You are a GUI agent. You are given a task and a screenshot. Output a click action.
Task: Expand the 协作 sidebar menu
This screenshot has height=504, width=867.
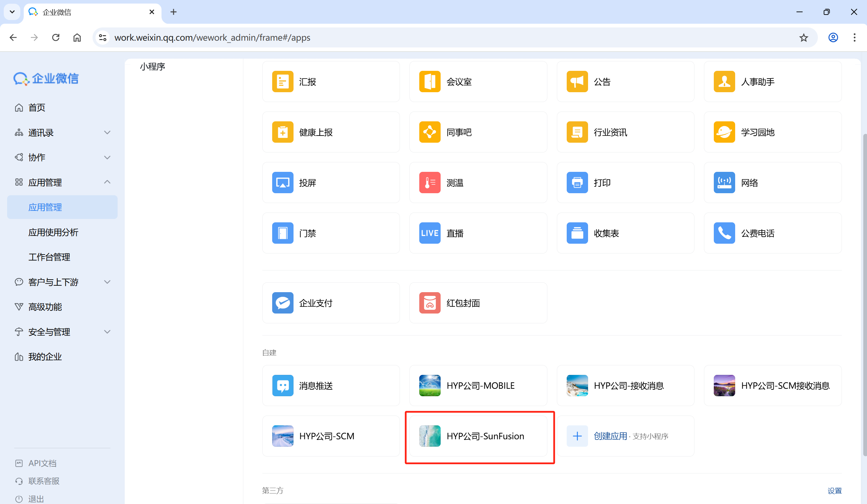tap(107, 157)
